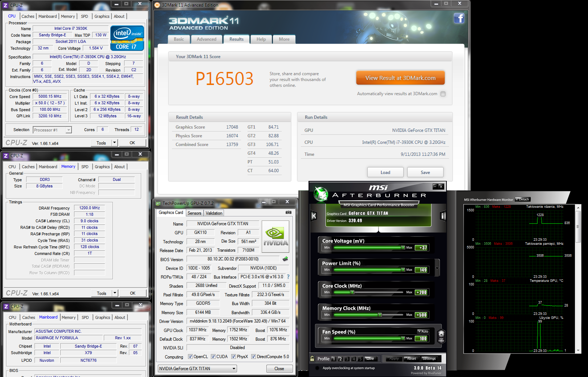Expand the Power Limit side arrow
588x377 pixels.
437,268
